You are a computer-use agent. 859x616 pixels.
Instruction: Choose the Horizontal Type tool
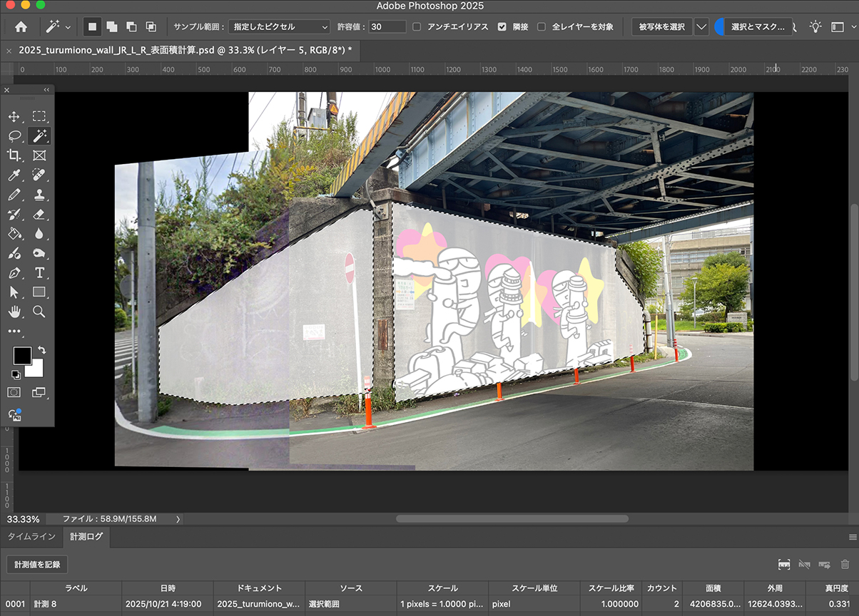(39, 272)
